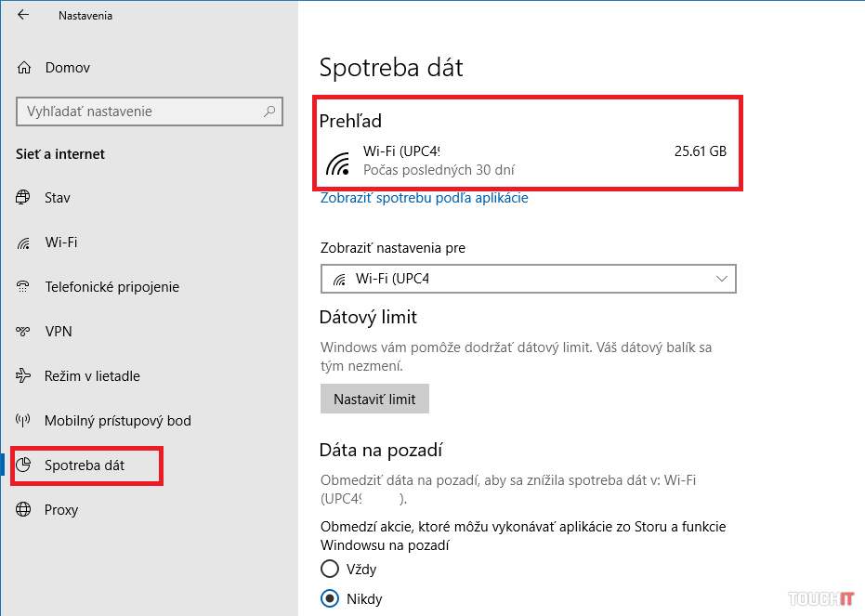Click the search magnifier icon
This screenshot has height=616, width=865.
point(269,111)
